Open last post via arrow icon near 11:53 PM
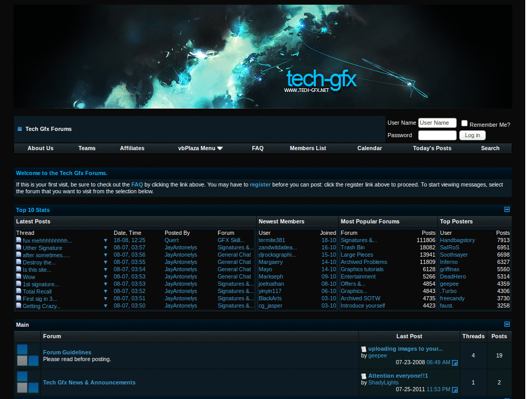 [455, 390]
